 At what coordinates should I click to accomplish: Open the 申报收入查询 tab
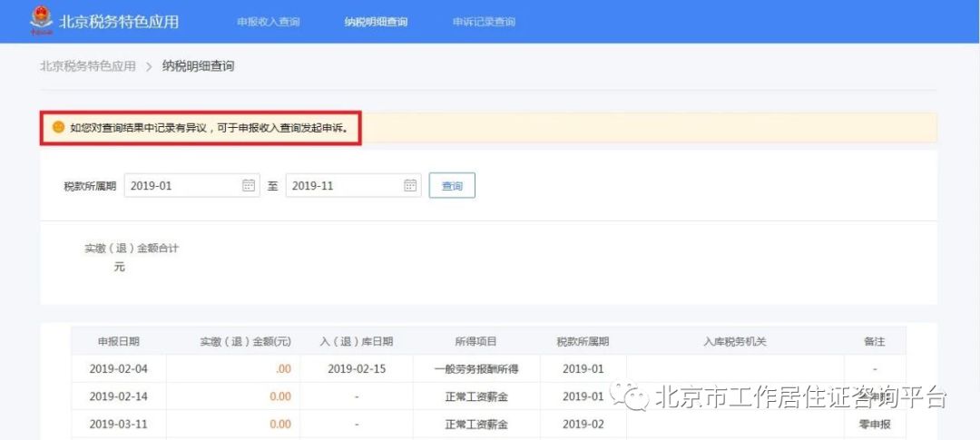coord(268,22)
